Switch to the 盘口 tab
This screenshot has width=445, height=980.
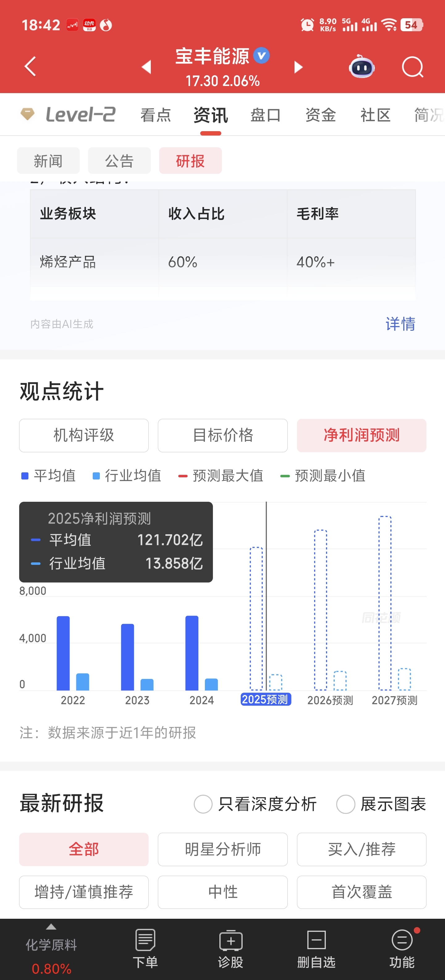[266, 115]
